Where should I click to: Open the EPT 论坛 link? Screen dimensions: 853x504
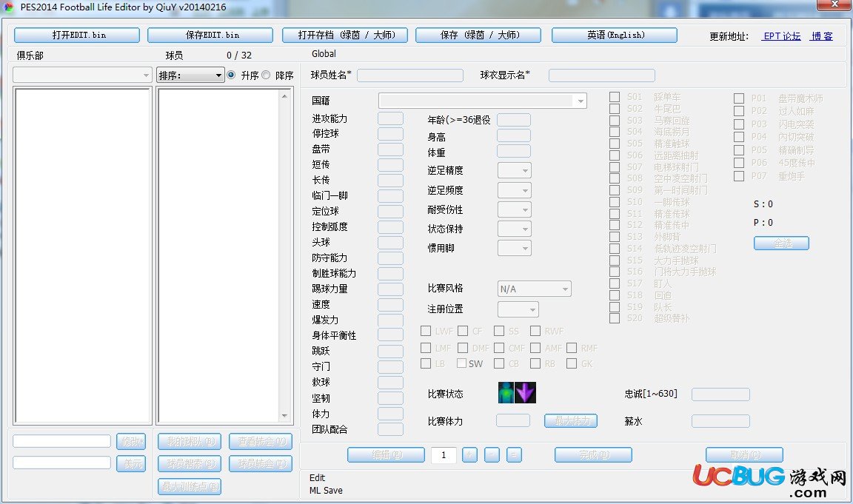782,36
